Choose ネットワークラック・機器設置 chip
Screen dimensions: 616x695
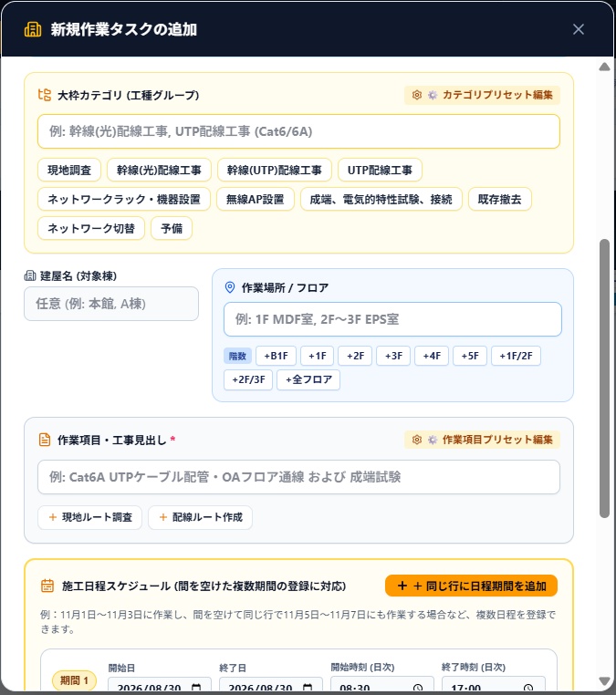124,200
